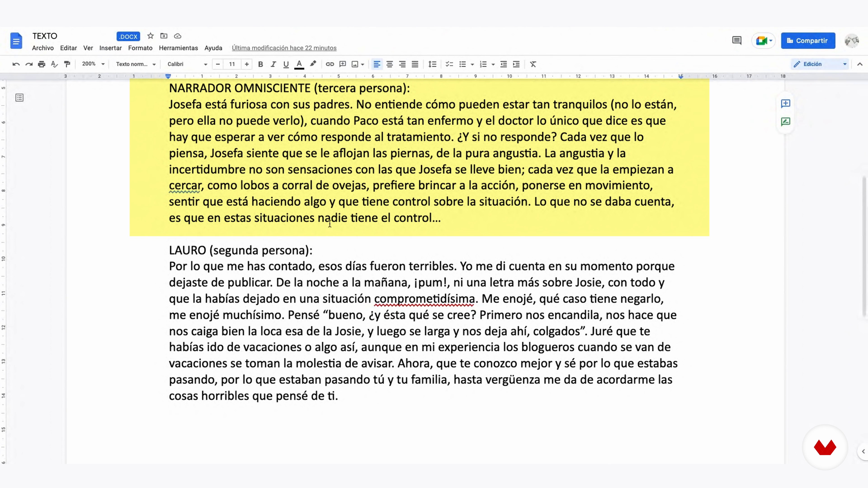This screenshot has width=868, height=488.
Task: Open the Texto normal styles dropdown
Action: [x=136, y=64]
